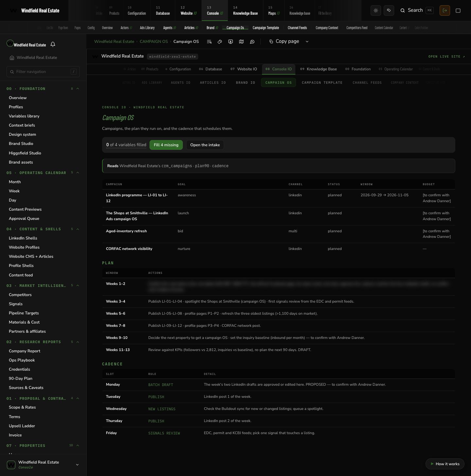This screenshot has width=471, height=476.
Task: Switch to the 11 Database top tab
Action: [x=163, y=10]
